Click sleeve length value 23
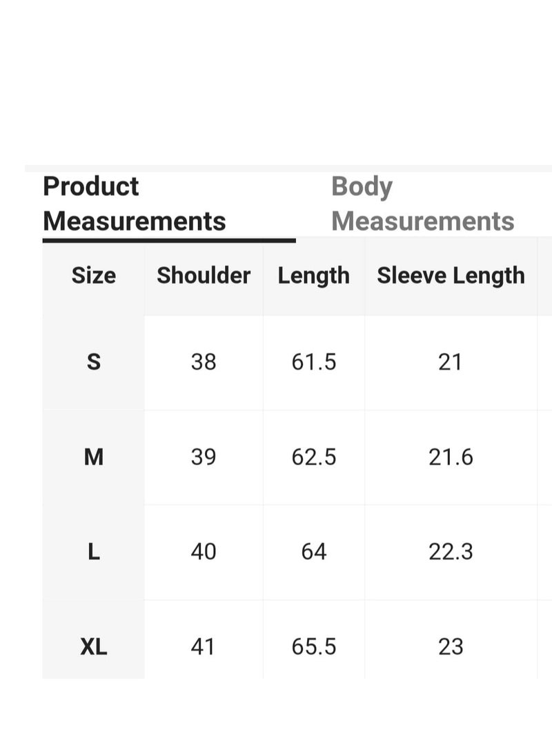The image size is (552, 756). tap(451, 646)
